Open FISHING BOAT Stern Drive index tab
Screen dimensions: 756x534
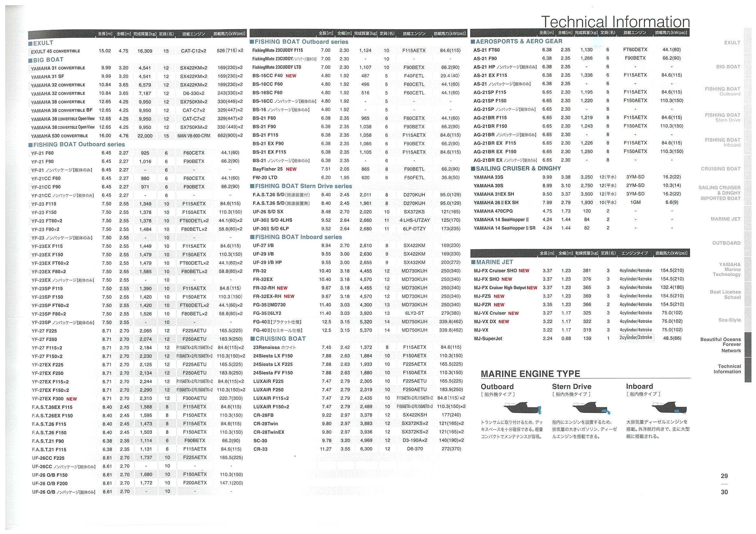tap(722, 118)
